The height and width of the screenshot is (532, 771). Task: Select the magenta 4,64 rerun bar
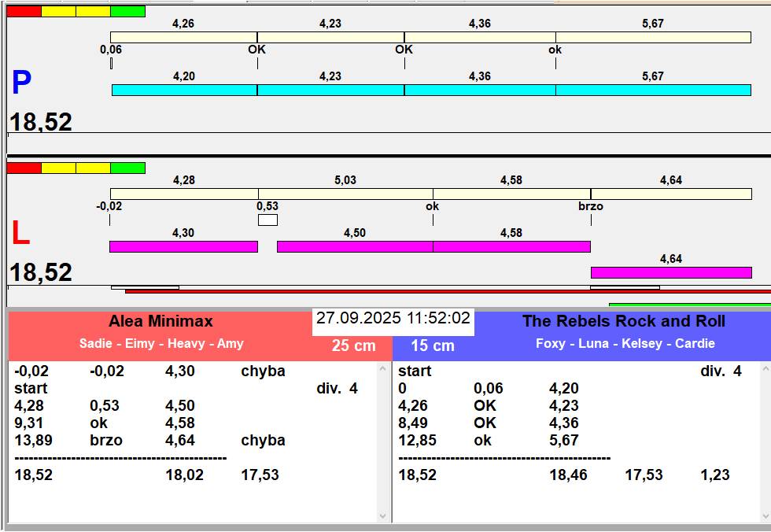pos(671,272)
